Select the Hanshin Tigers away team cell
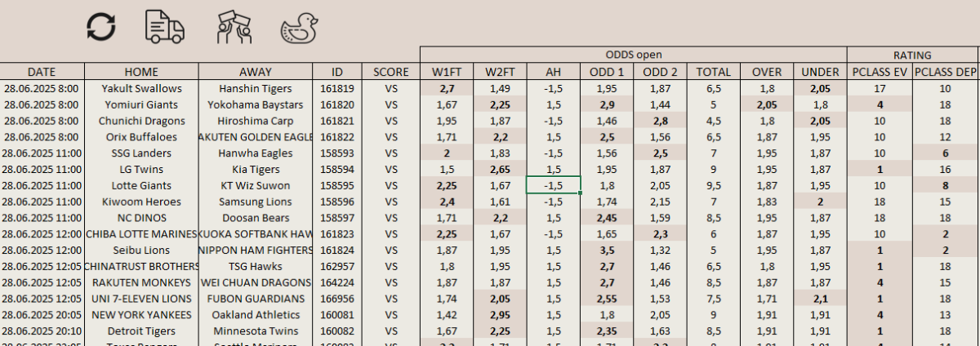The height and width of the screenshot is (346, 980). coord(256,88)
